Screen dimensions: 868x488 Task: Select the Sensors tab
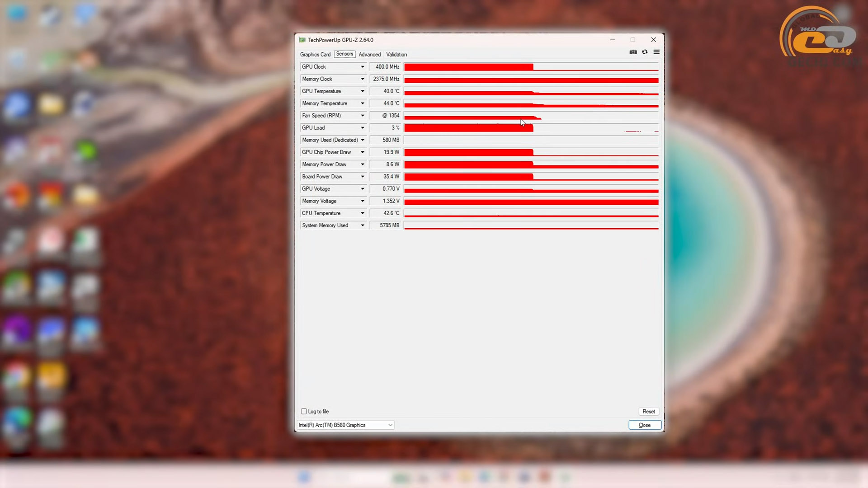tap(344, 54)
